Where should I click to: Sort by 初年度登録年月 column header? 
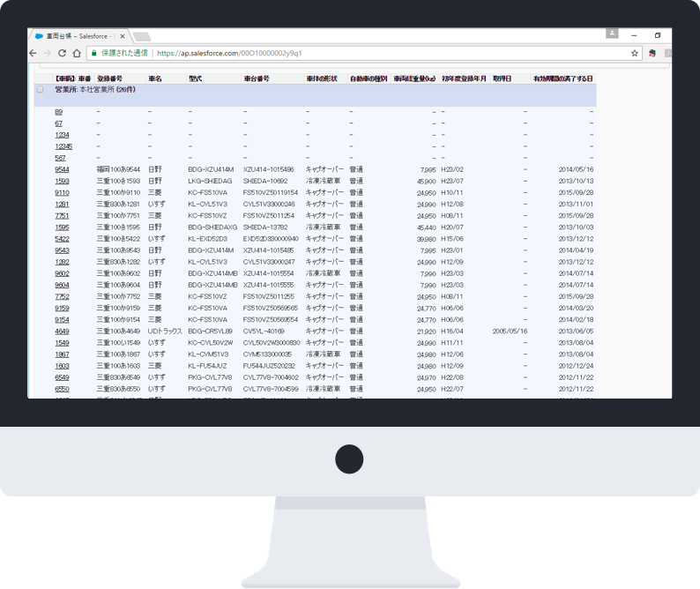coord(464,78)
